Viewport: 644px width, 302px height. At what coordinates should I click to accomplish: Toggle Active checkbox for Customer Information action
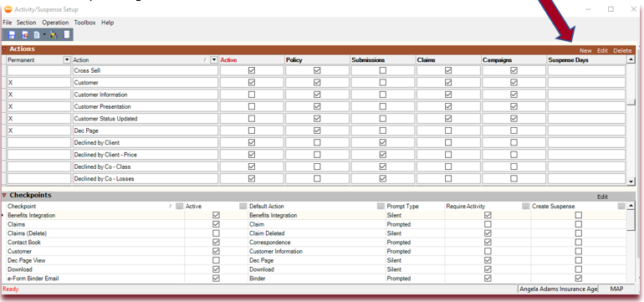coord(252,95)
